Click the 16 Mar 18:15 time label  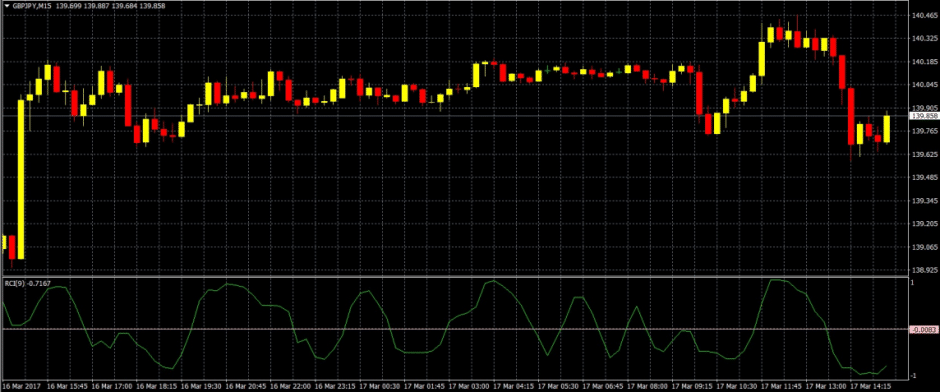(156, 387)
